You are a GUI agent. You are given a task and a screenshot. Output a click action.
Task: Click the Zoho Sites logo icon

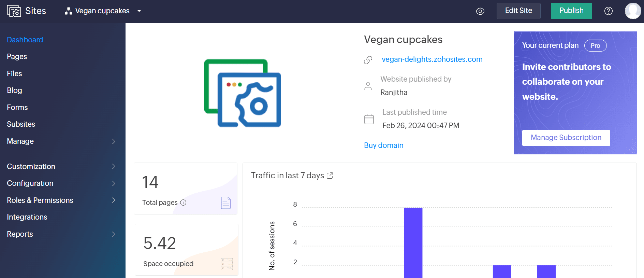(14, 11)
